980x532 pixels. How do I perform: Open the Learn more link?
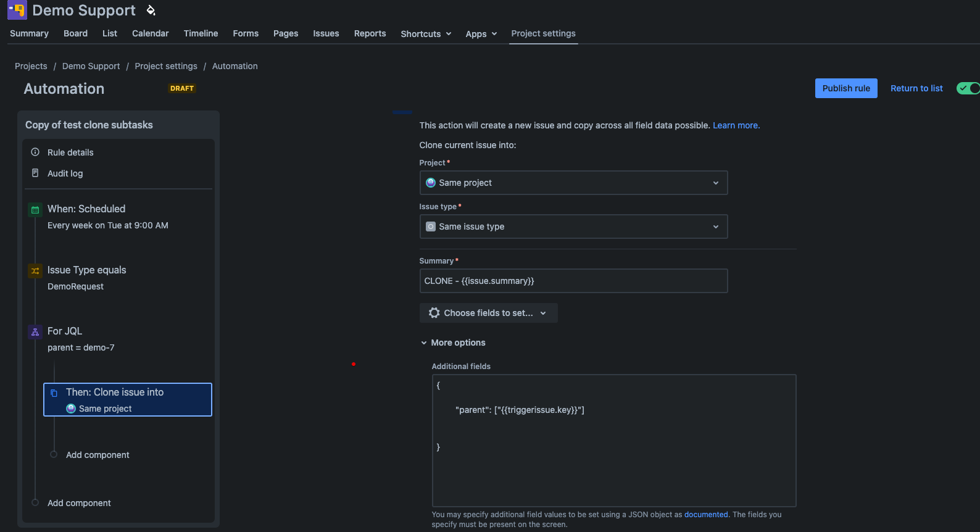pos(736,125)
